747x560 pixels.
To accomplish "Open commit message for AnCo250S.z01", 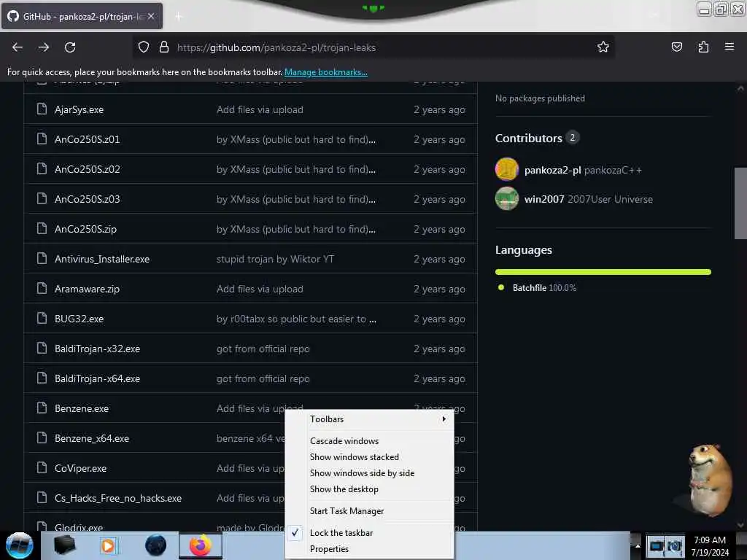I will (296, 139).
